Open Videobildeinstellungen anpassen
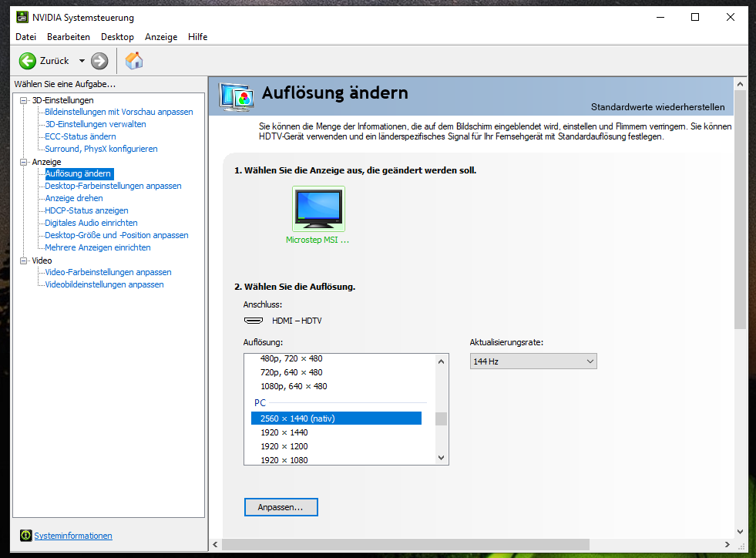 click(104, 284)
